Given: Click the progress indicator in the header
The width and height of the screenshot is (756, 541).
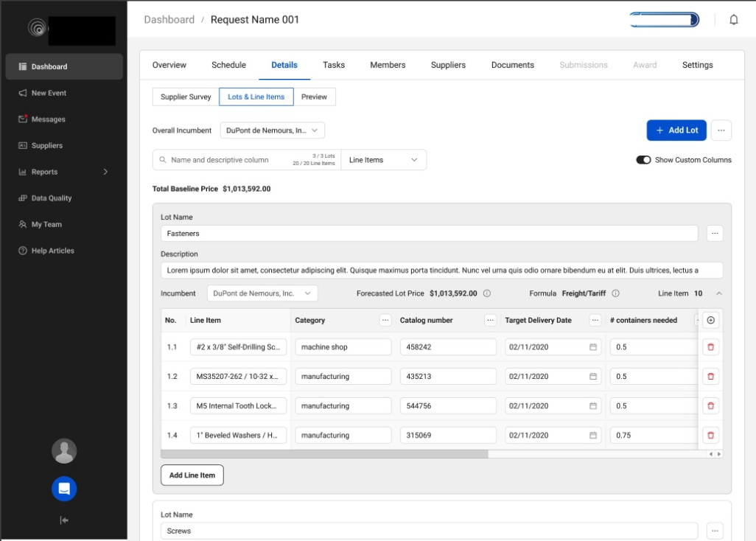Looking at the screenshot, I should pyautogui.click(x=662, y=19).
